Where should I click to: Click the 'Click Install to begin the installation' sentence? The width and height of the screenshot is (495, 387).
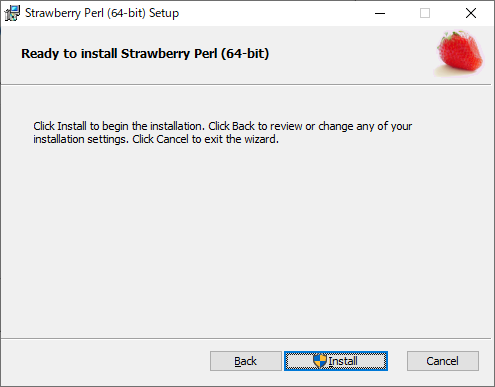(x=119, y=126)
